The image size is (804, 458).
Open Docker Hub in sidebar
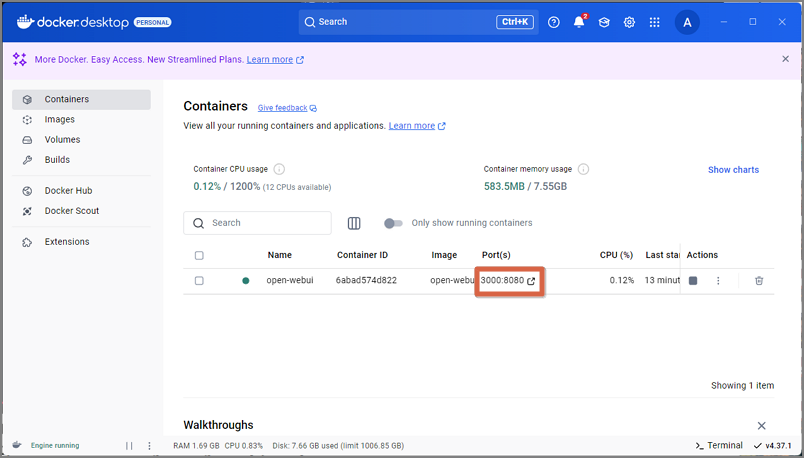point(81,190)
